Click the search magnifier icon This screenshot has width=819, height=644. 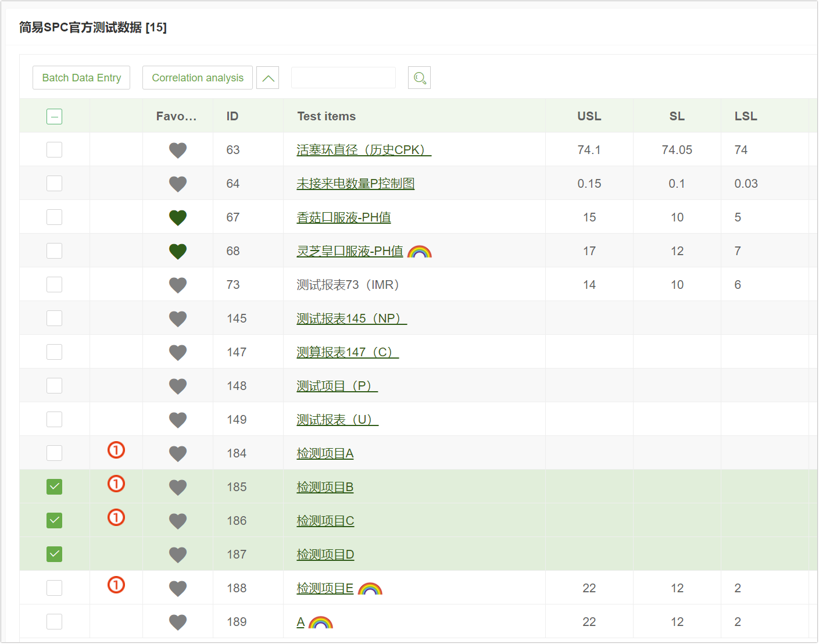(x=419, y=78)
